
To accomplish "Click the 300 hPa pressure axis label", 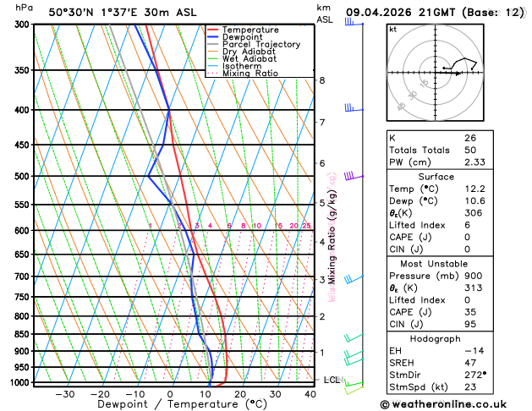I will (x=24, y=25).
